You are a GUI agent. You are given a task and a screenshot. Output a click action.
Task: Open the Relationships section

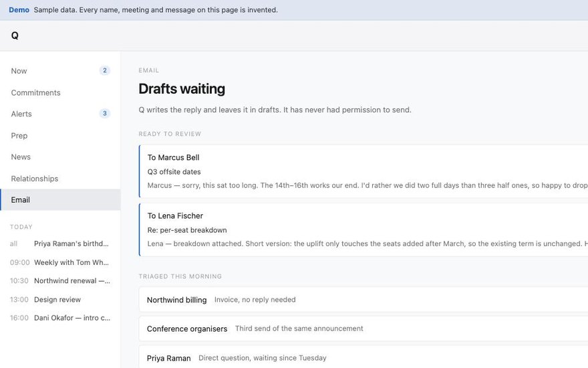click(x=60, y=179)
